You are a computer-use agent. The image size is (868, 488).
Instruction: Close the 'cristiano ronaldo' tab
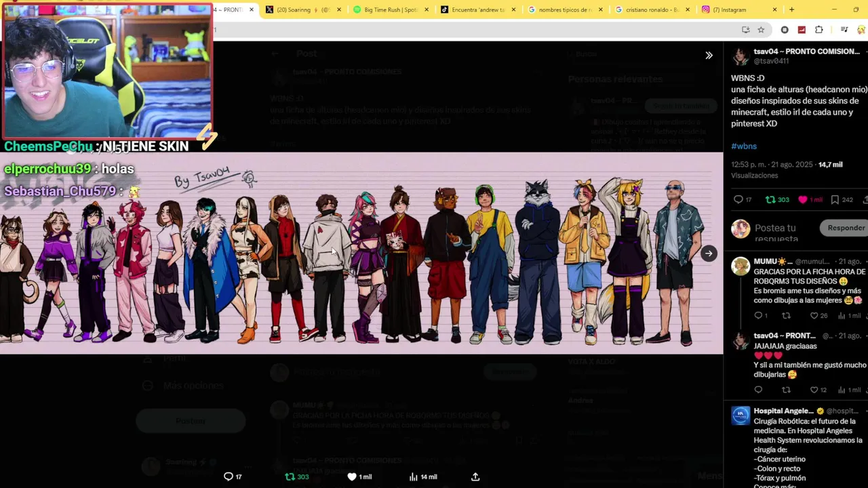(688, 9)
